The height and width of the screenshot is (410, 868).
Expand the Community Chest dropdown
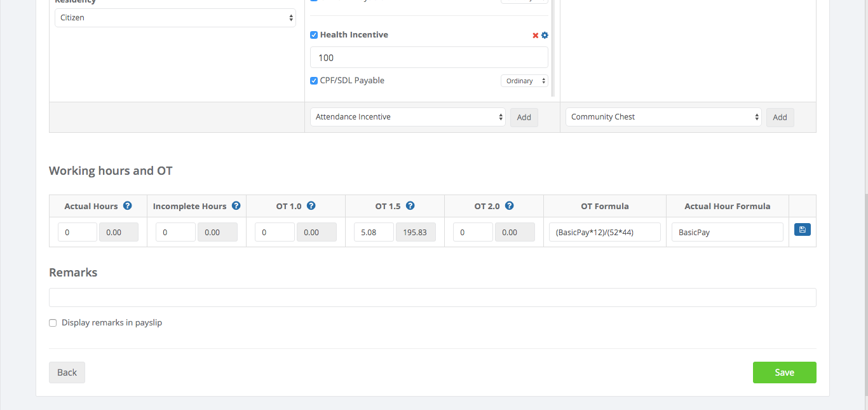(x=663, y=117)
